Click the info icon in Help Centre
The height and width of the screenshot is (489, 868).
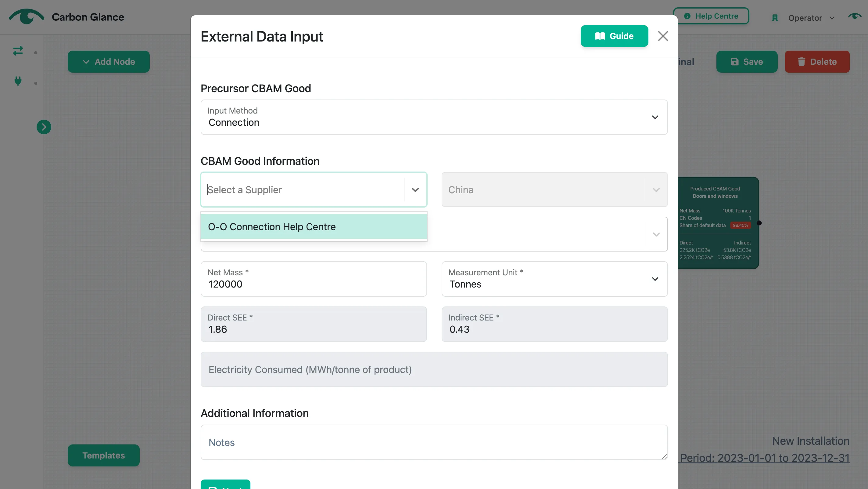[687, 16]
